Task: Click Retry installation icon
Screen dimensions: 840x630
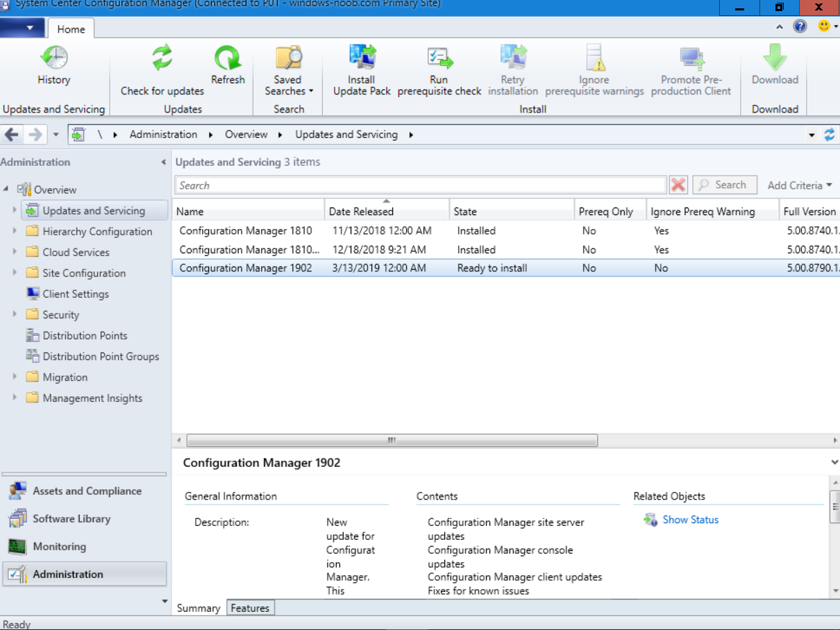Action: click(512, 58)
